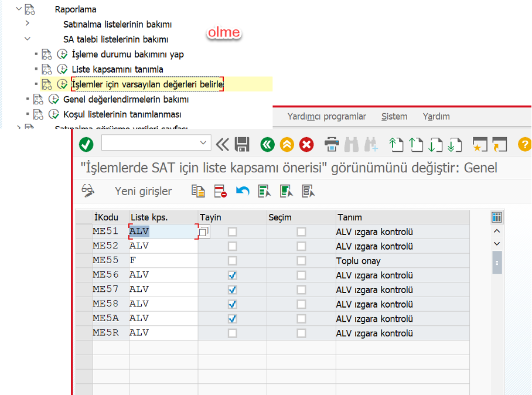Print using the printer icon
This screenshot has width=532, height=395.
pos(332,145)
